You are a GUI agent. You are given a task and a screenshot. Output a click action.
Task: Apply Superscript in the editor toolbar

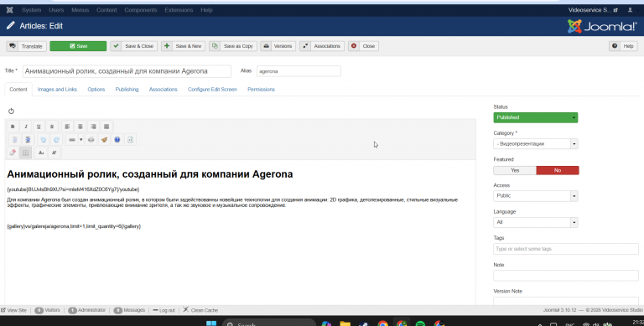[55, 153]
